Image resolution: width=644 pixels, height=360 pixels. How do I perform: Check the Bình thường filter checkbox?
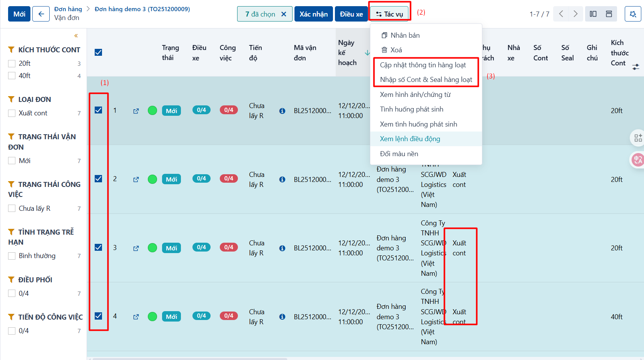point(12,256)
